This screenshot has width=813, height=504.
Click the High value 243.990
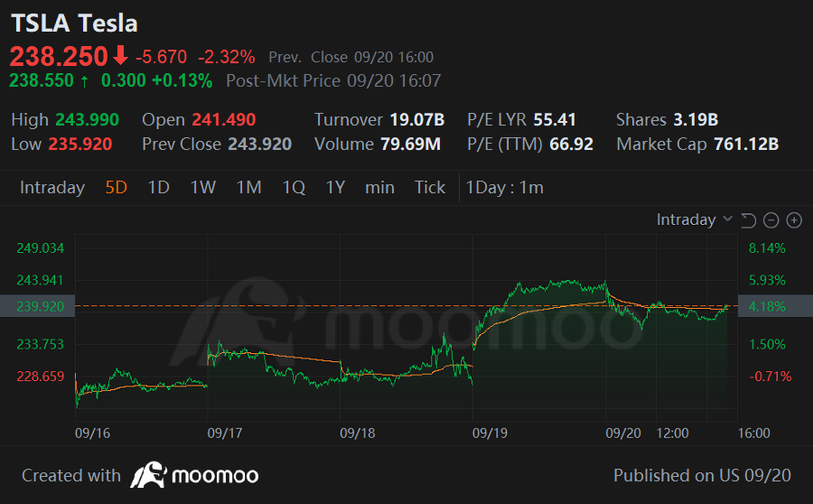coord(87,120)
